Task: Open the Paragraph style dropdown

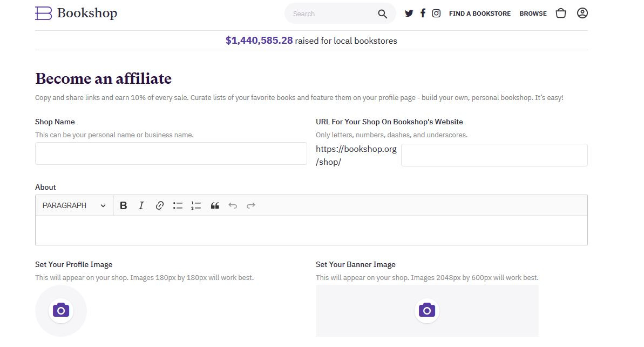Action: tap(74, 205)
